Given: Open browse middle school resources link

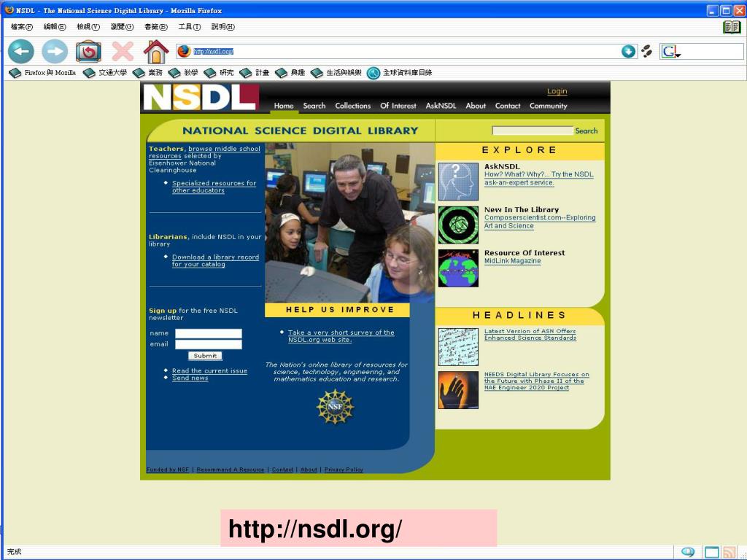Looking at the screenshot, I should [204, 152].
